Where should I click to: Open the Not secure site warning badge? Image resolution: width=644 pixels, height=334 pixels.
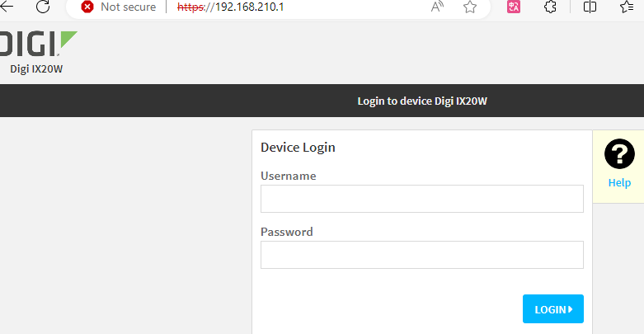[119, 7]
